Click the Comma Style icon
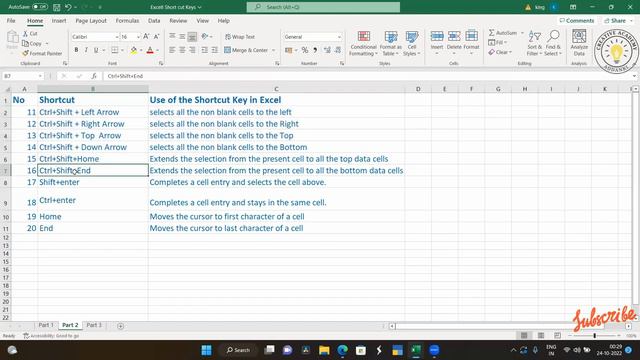Image resolution: width=640 pixels, height=360 pixels. pos(315,50)
